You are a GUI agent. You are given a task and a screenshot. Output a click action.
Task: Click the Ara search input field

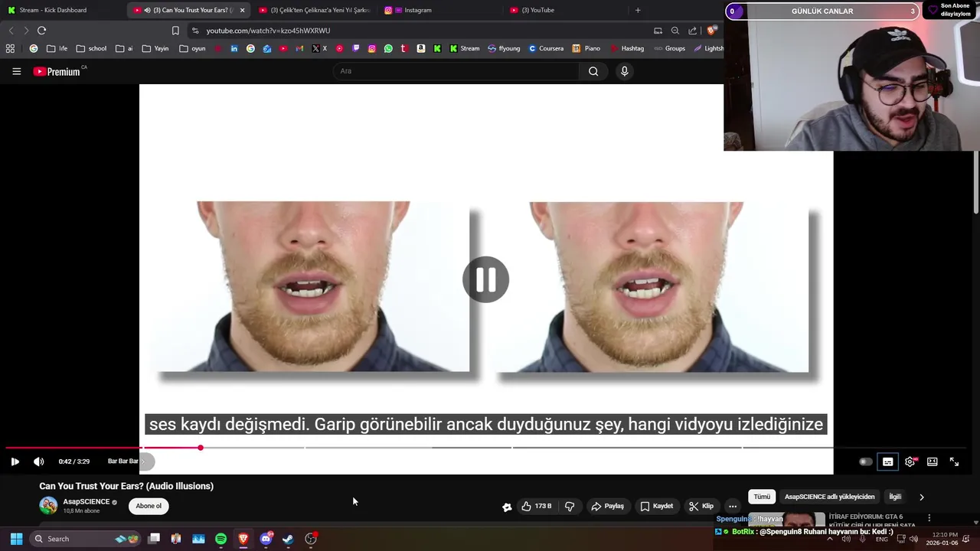coord(456,71)
